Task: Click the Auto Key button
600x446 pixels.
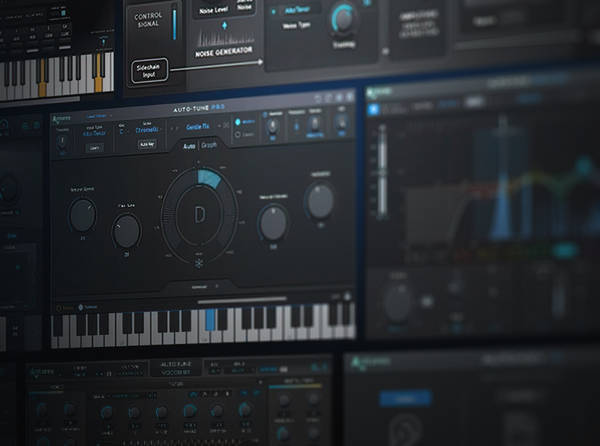Action: tap(146, 144)
